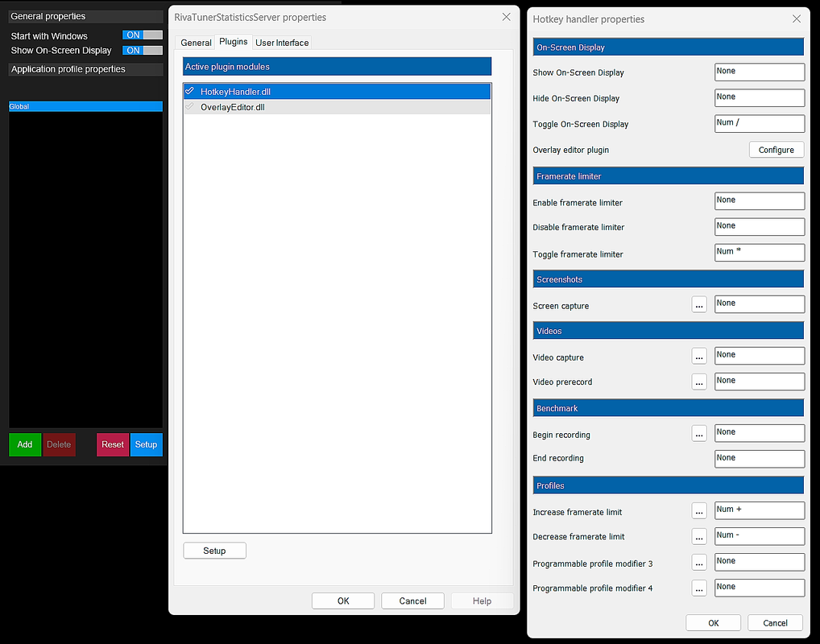820x644 pixels.
Task: Click Cancel in RivaTunerStatisticsServer properties
Action: [x=412, y=601]
